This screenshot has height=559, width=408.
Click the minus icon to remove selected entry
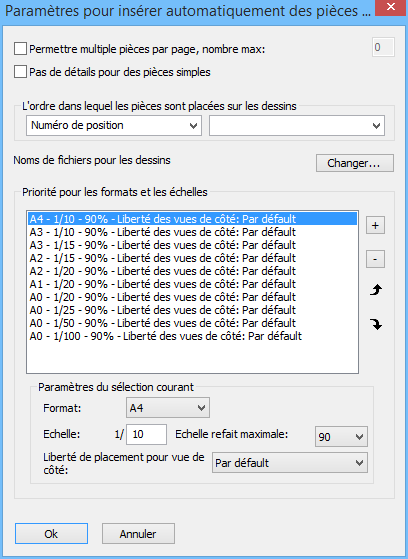(375, 259)
